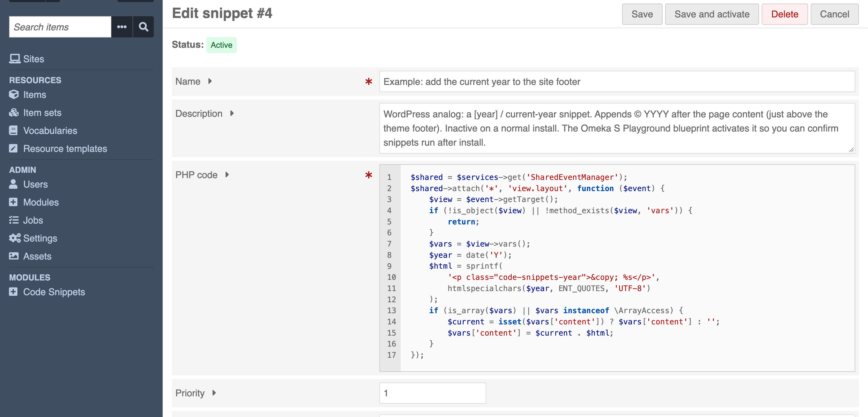Expand the PHP code field info arrow

[x=227, y=175]
